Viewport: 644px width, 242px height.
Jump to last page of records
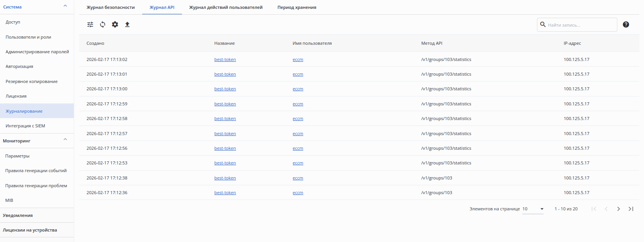pos(631,209)
